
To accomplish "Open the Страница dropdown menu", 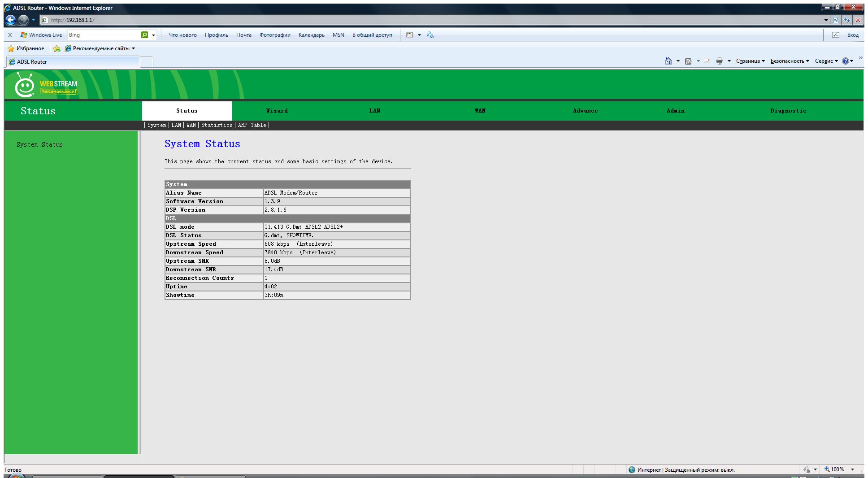I will [750, 61].
